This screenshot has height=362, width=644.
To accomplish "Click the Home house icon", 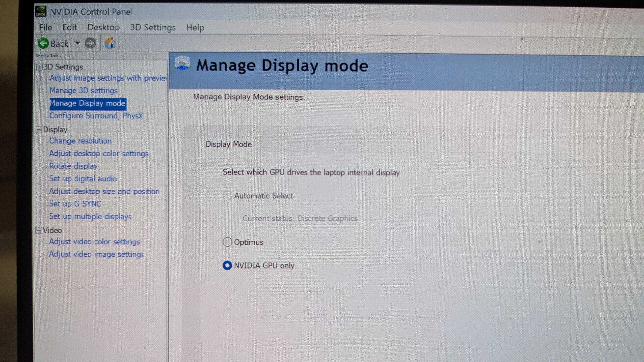I will [x=110, y=43].
